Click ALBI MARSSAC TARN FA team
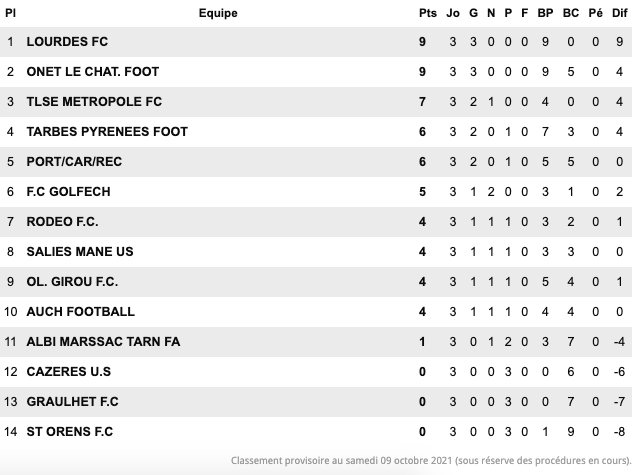The width and height of the screenshot is (637, 475). pos(104,342)
